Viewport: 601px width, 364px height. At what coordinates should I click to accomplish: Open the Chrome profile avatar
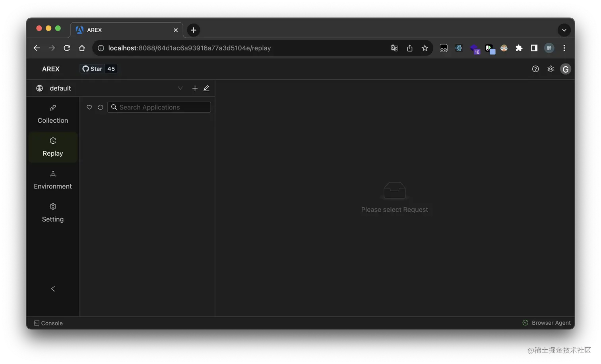(x=549, y=48)
